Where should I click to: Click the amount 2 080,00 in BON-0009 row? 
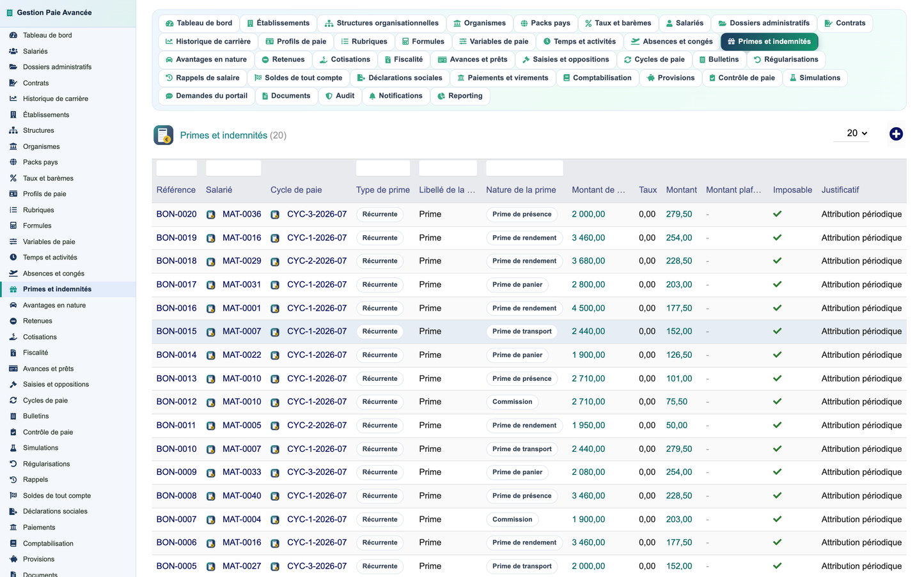588,472
